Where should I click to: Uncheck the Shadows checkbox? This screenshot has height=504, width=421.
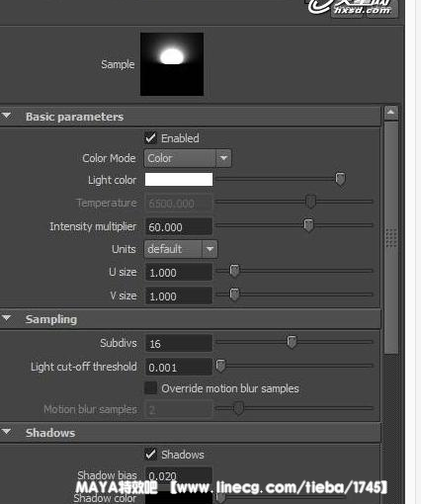tap(151, 455)
